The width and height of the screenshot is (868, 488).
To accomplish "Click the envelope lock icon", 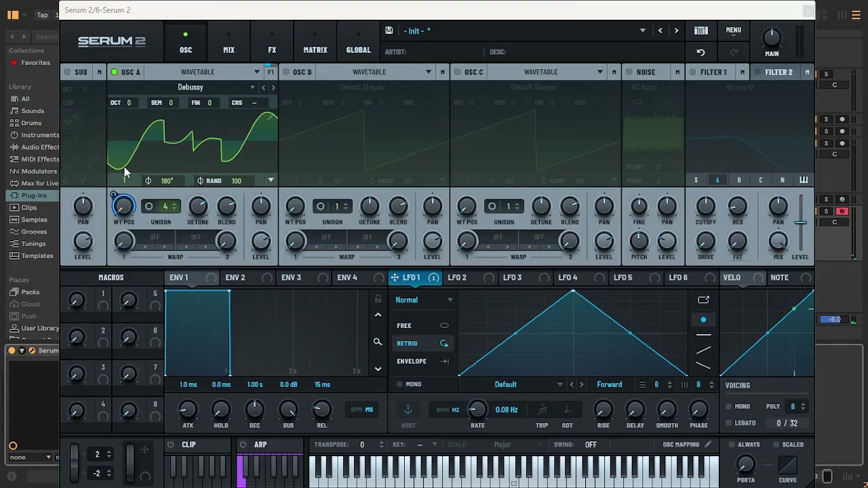I will [x=378, y=299].
